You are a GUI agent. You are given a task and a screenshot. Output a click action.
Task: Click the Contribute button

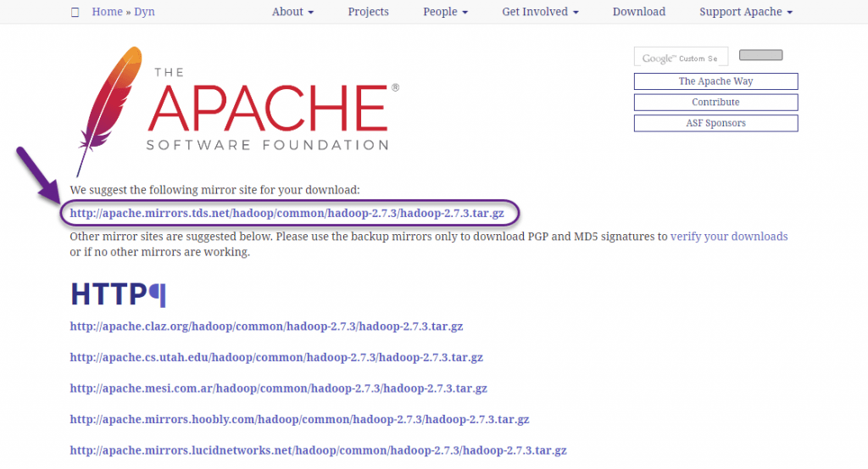pos(715,103)
